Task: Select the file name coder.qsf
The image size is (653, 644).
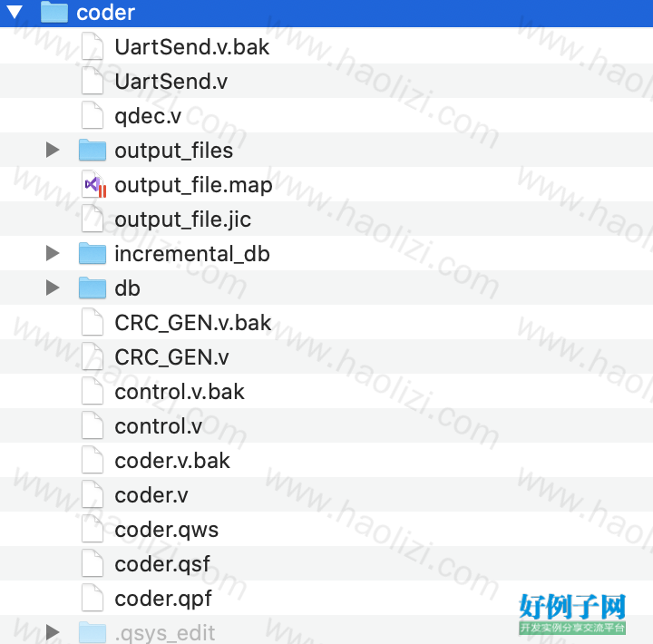Action: pyautogui.click(x=162, y=565)
